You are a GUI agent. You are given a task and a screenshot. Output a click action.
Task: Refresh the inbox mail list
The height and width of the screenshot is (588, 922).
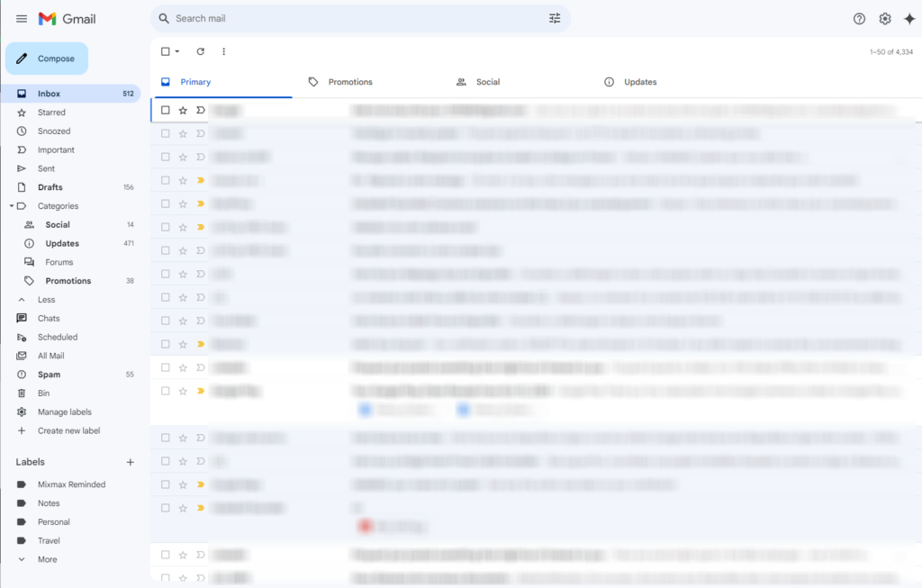[200, 51]
